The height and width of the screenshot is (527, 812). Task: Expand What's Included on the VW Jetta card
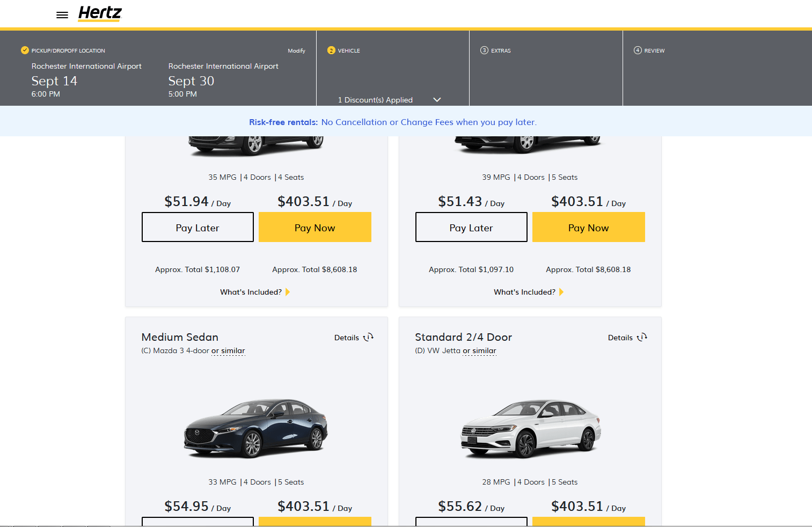click(x=529, y=291)
